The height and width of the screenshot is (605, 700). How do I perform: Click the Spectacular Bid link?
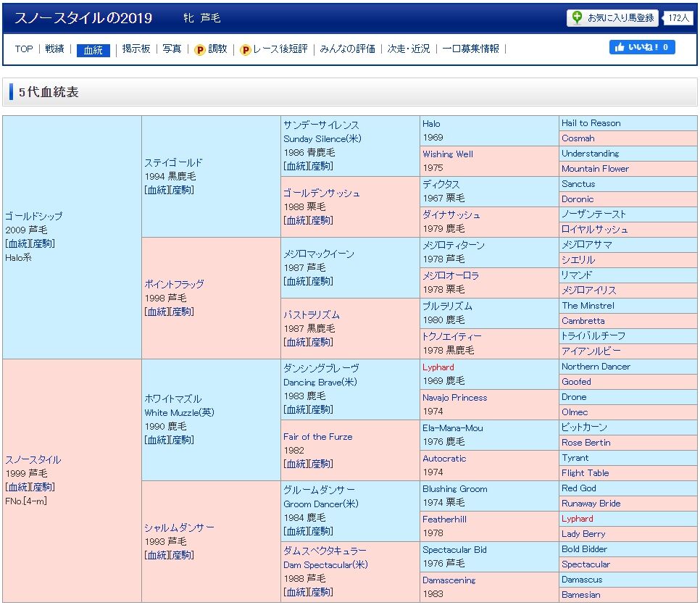[x=454, y=550]
